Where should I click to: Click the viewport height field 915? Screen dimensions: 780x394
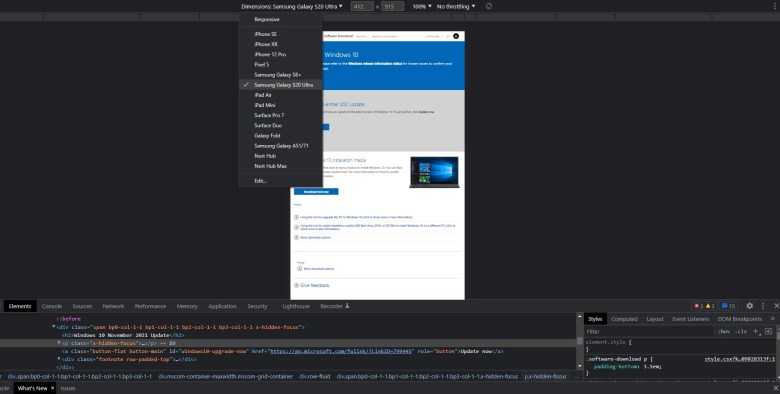click(x=392, y=6)
